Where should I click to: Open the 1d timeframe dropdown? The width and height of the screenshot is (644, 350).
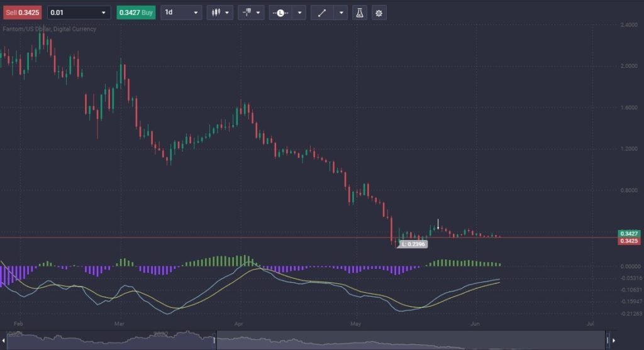(x=181, y=13)
